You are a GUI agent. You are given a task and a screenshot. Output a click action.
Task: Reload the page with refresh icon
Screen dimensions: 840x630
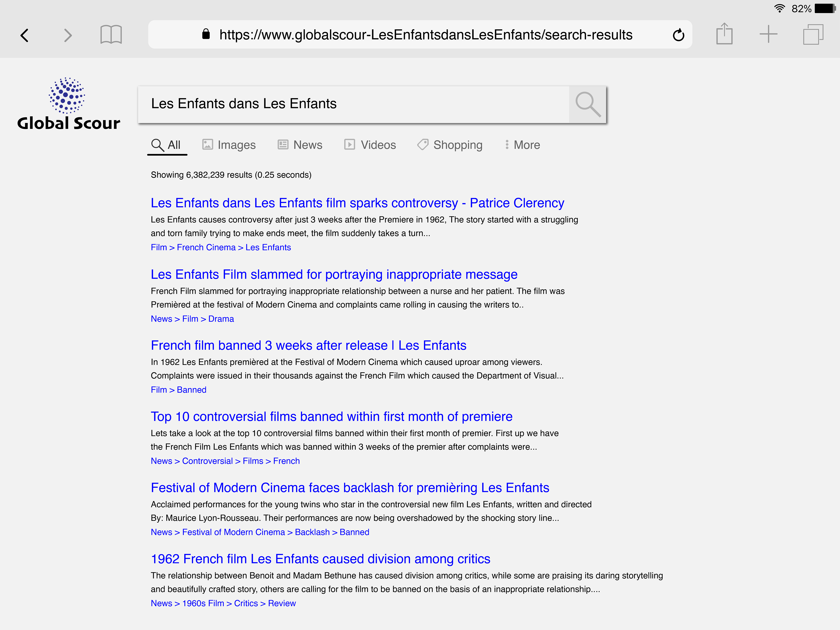point(678,35)
